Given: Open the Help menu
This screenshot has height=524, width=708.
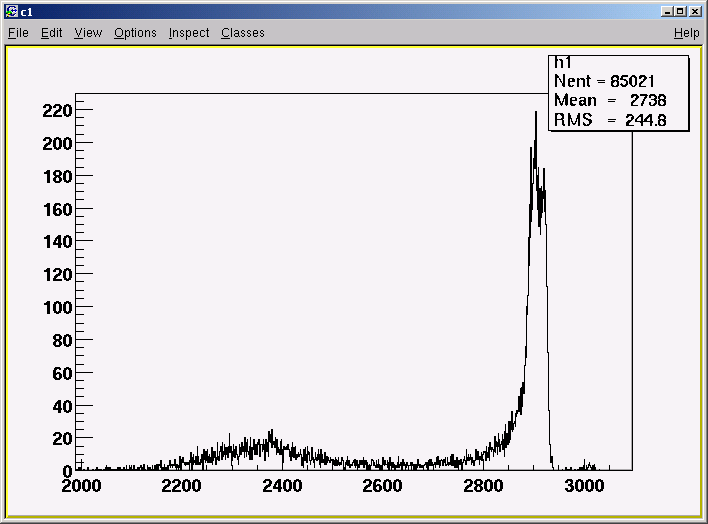Looking at the screenshot, I should (x=686, y=33).
